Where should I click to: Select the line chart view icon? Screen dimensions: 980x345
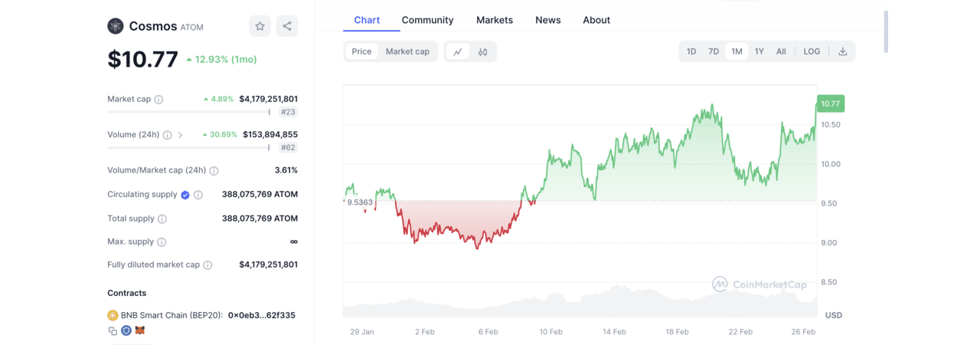458,51
